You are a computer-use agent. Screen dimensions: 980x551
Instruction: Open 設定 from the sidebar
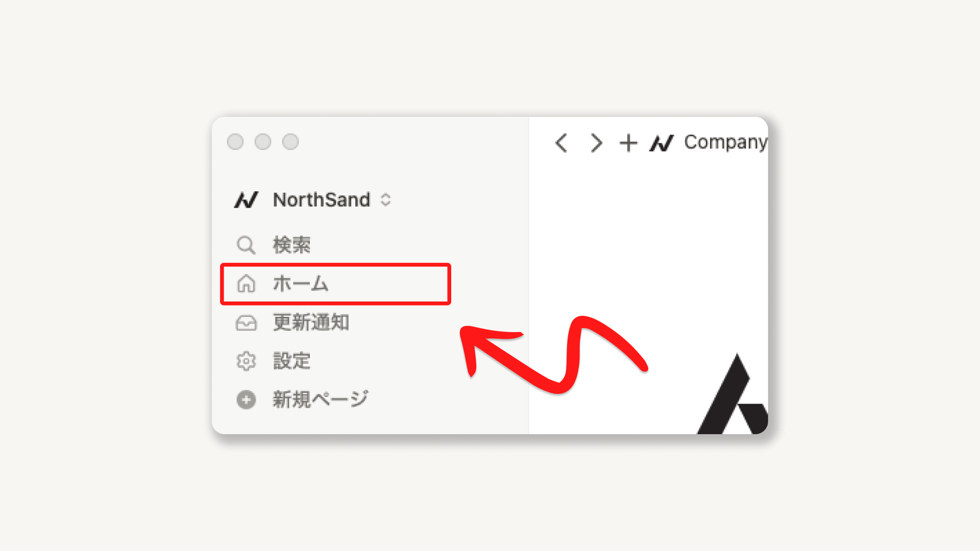pos(291,361)
